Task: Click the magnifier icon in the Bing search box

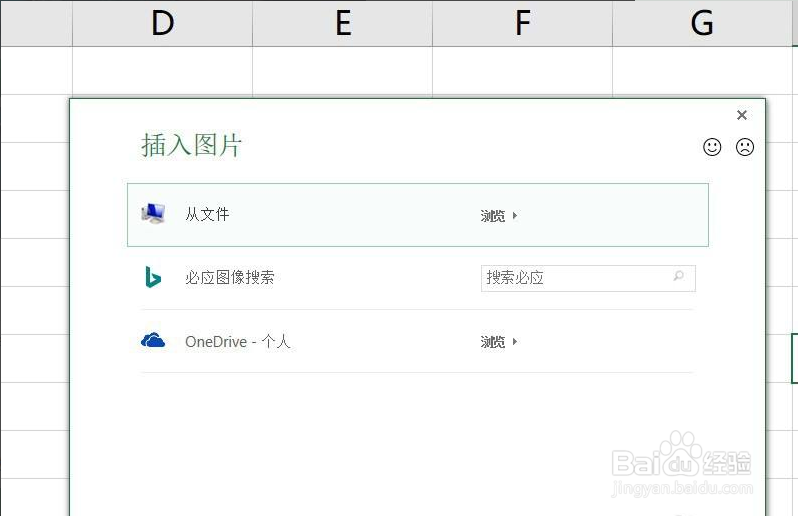Action: [x=679, y=277]
